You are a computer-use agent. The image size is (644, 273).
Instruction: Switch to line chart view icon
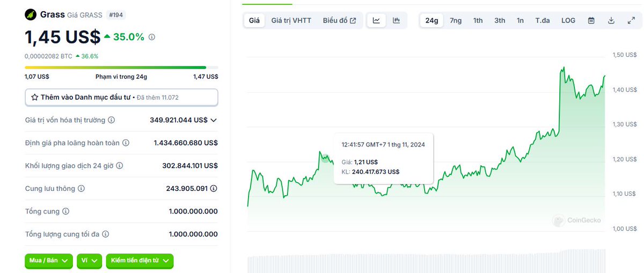click(377, 20)
